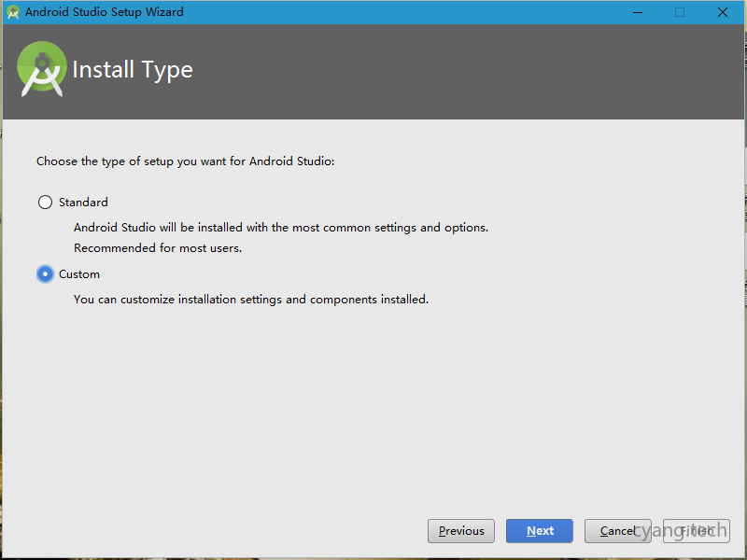747x560 pixels.
Task: Proceed with the Next button
Action: click(540, 531)
